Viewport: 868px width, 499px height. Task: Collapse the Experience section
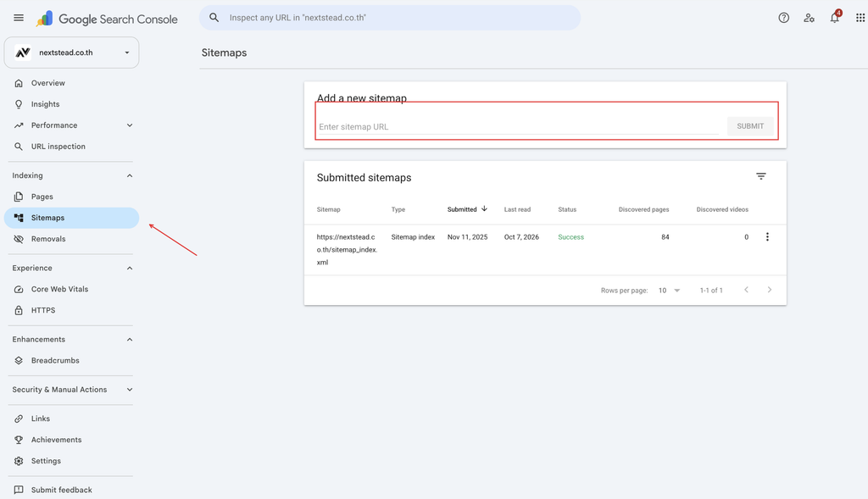[130, 268]
